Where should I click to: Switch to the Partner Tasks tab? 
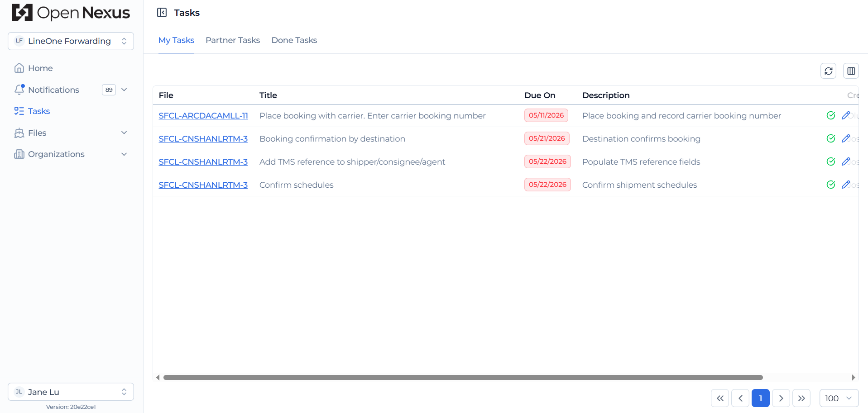coord(233,40)
